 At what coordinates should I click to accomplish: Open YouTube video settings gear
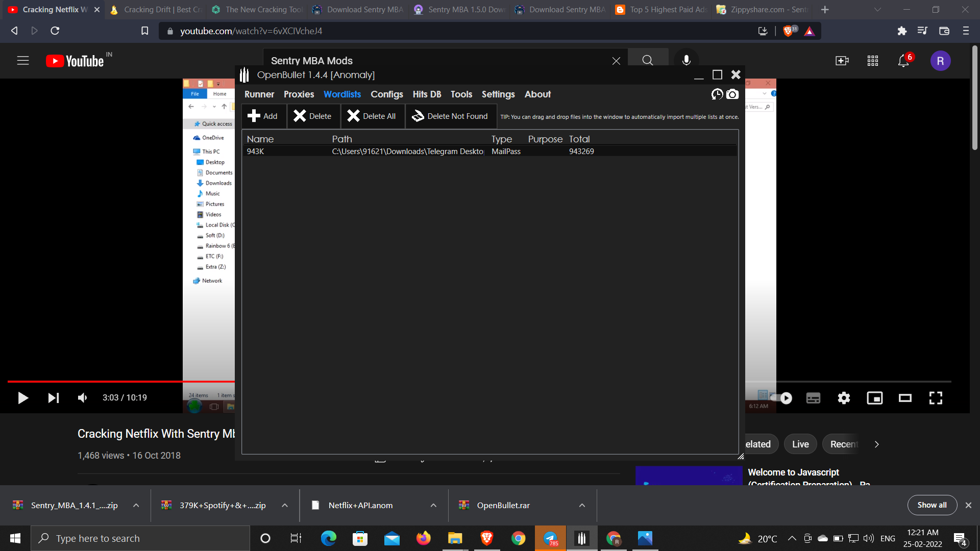tap(844, 398)
